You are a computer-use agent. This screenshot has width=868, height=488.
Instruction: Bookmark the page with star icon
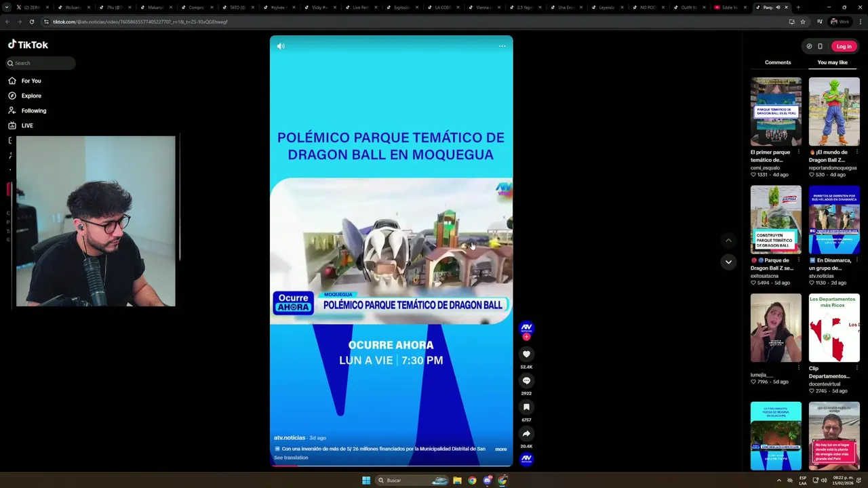(803, 22)
